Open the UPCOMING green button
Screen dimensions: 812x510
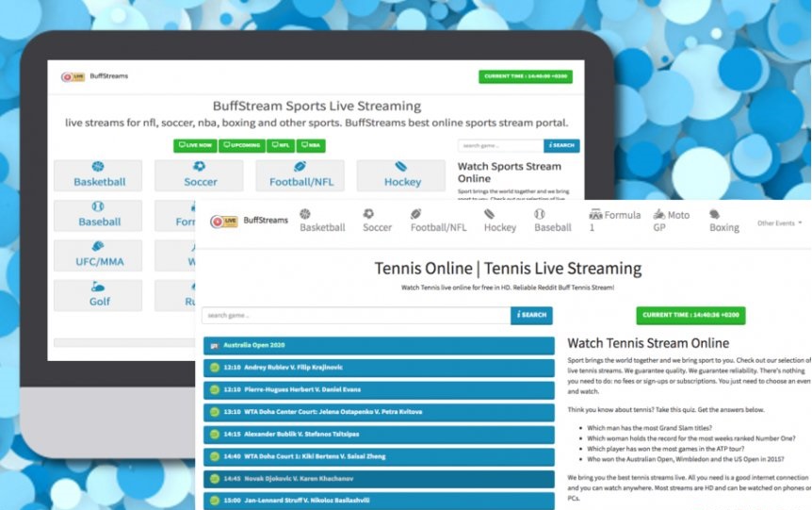click(x=242, y=145)
